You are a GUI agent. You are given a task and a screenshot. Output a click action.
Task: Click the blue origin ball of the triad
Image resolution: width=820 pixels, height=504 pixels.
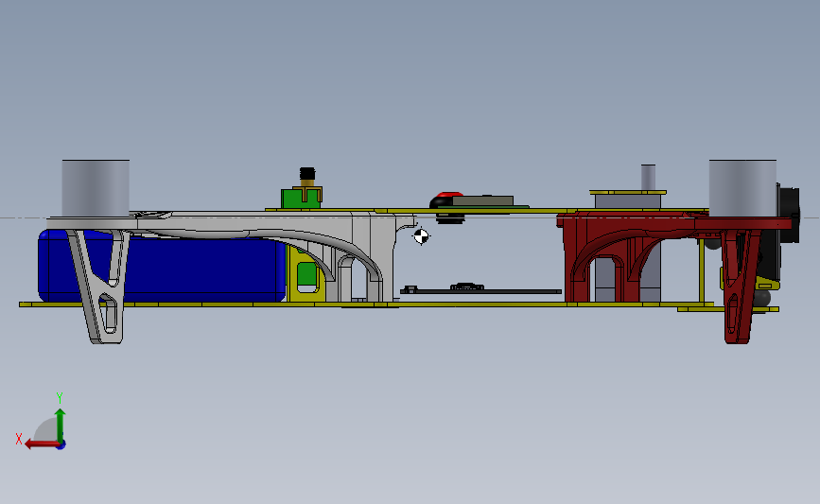pyautogui.click(x=61, y=445)
